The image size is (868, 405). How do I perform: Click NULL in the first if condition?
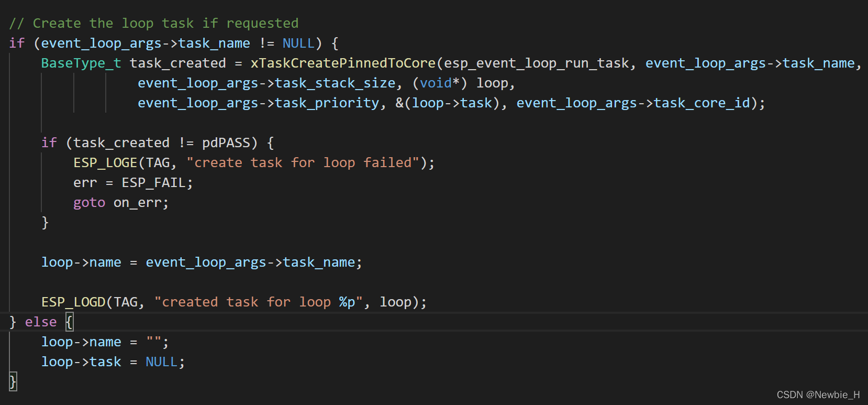298,43
